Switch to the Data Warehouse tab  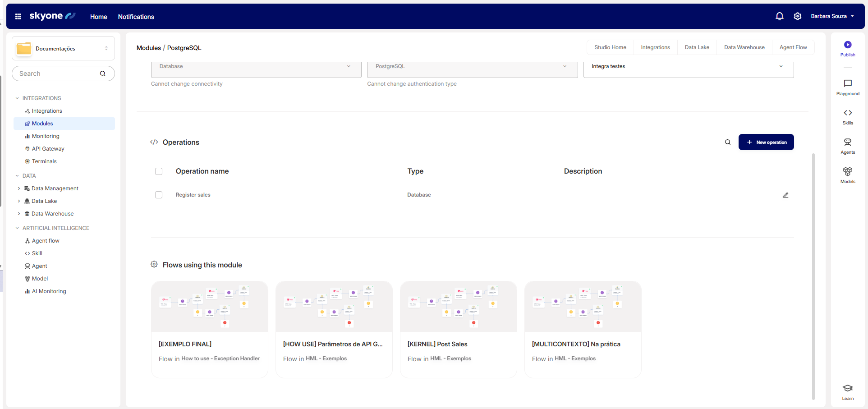(744, 47)
